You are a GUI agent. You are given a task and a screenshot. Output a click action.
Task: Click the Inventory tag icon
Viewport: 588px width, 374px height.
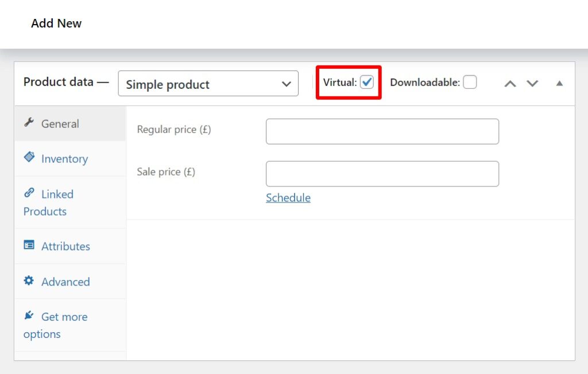pyautogui.click(x=30, y=158)
